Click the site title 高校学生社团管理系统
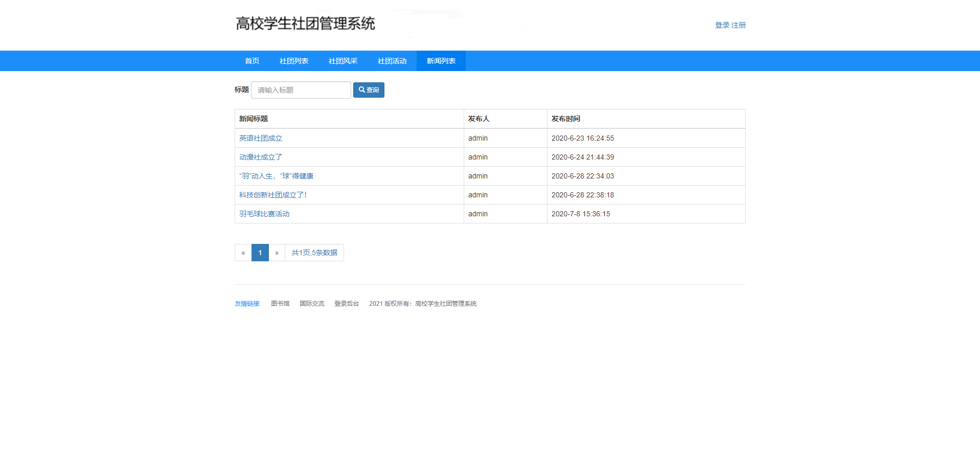 (x=305, y=24)
